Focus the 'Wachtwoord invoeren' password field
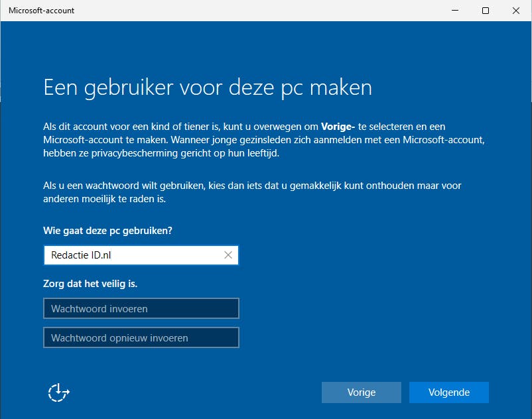The height and width of the screenshot is (419, 532). [141, 308]
